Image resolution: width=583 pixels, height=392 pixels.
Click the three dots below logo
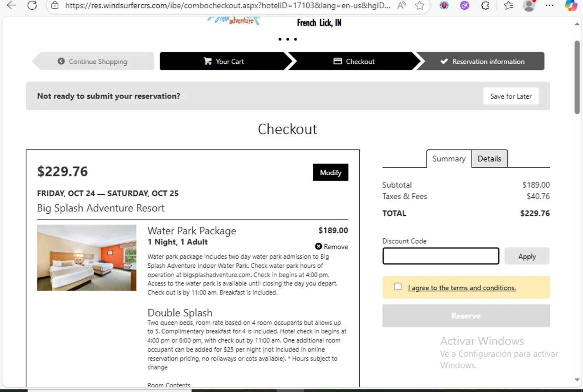[288, 39]
